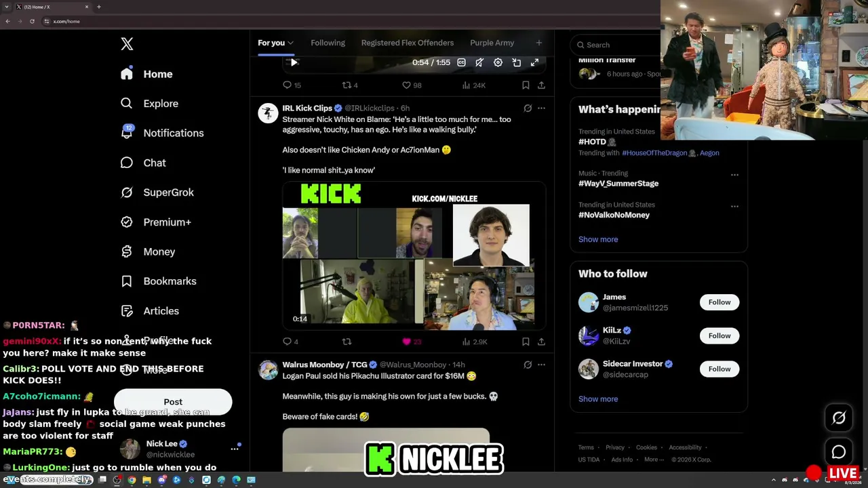Reply to top post with 15 comments
868x488 pixels.
click(292, 85)
